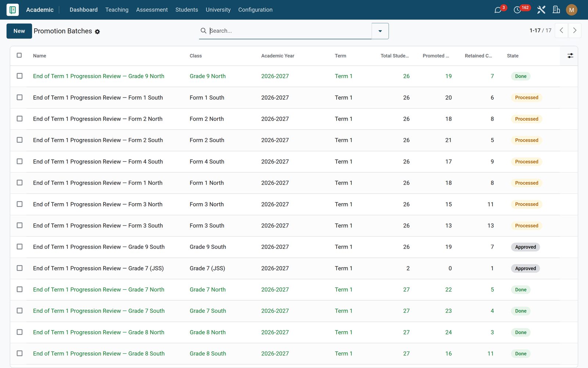Open the Assessment menu

[x=152, y=10]
